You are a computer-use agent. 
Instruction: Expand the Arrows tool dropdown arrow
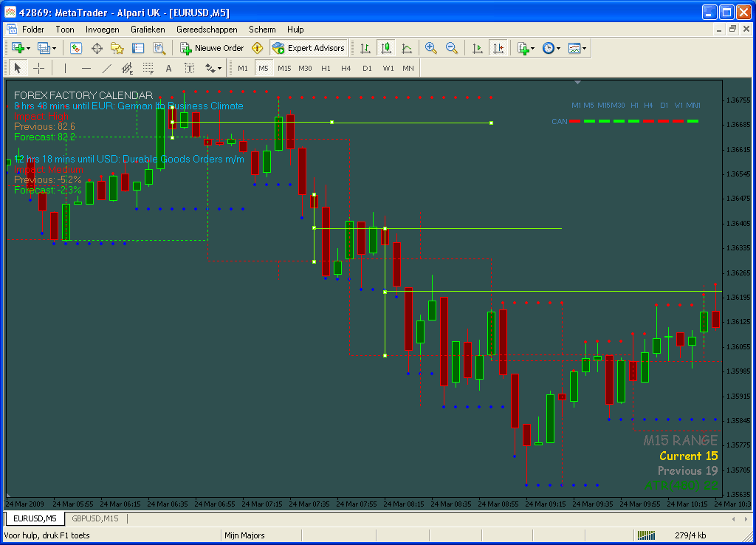click(219, 69)
